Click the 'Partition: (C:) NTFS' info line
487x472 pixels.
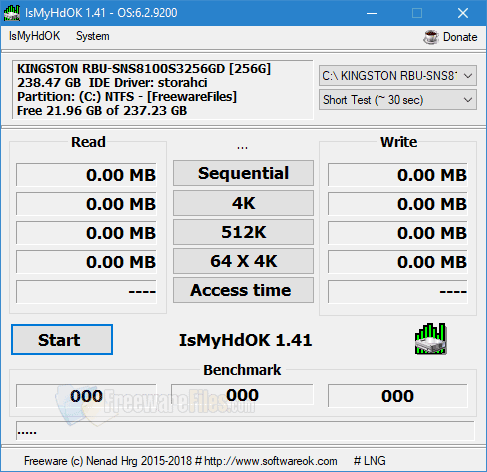[127, 97]
